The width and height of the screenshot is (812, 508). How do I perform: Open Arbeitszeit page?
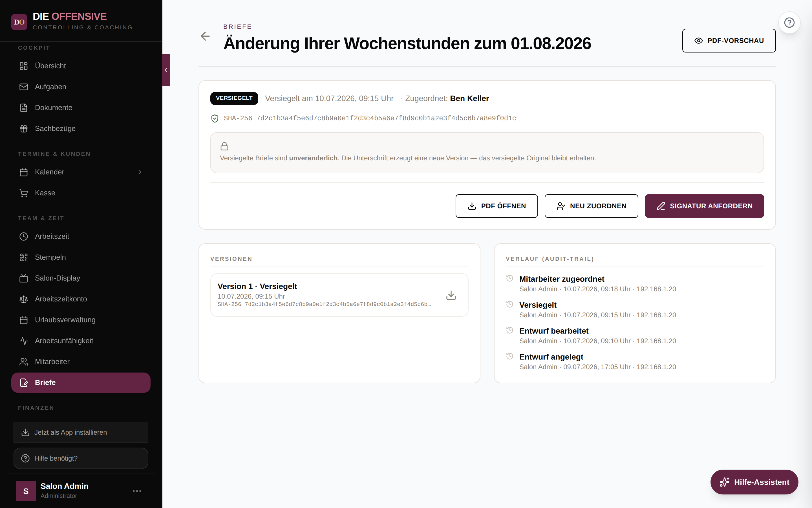pyautogui.click(x=81, y=236)
